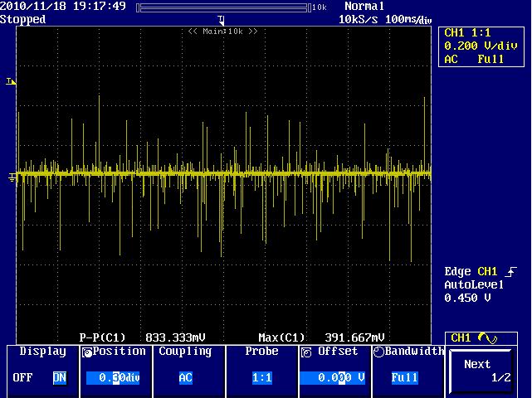The height and width of the screenshot is (398, 532).
Task: Select the CH1 channel info box
Action: point(482,46)
